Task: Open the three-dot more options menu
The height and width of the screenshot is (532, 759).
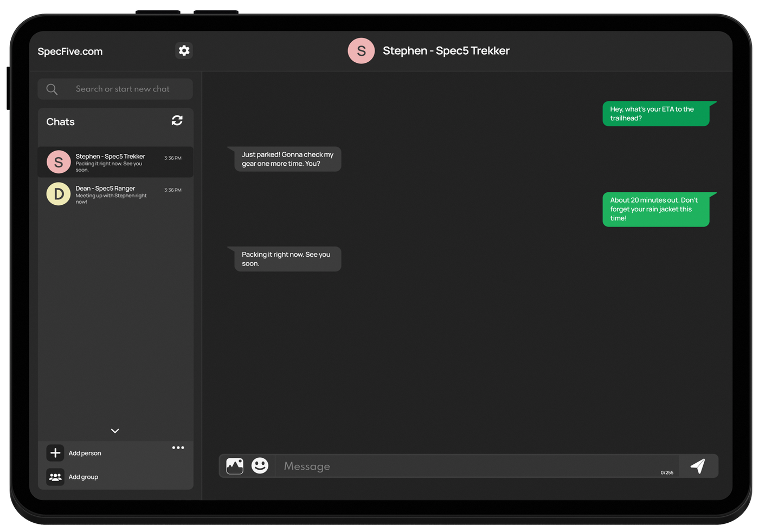Action: pyautogui.click(x=178, y=447)
